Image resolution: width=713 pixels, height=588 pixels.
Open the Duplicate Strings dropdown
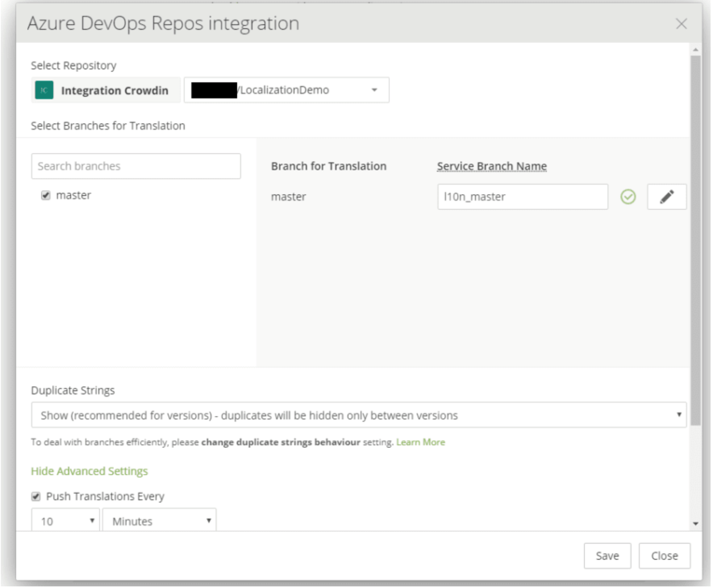pos(359,415)
